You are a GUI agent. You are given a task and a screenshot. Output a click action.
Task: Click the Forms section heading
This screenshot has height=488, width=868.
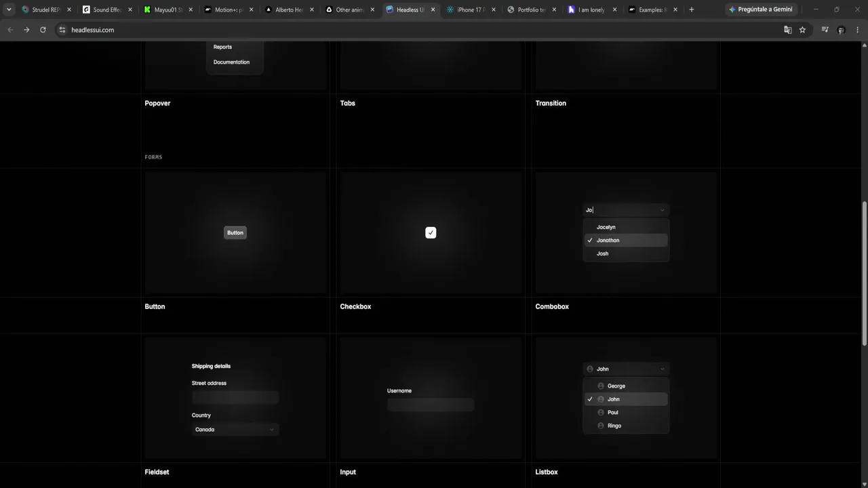click(153, 157)
